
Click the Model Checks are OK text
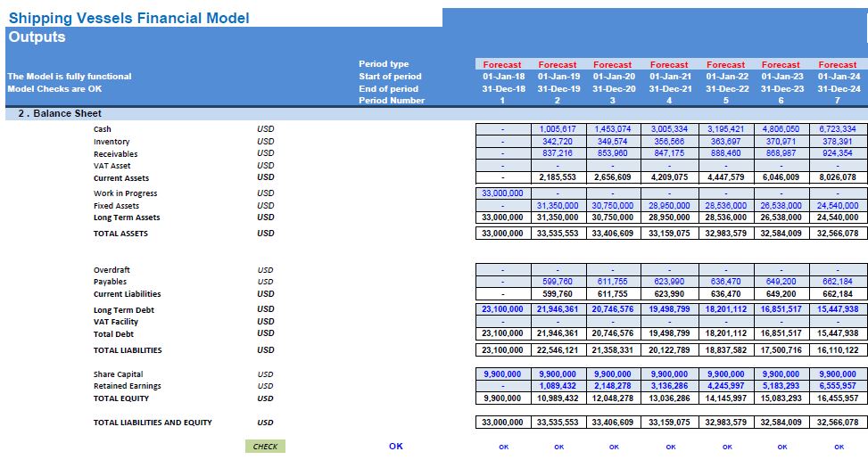tap(54, 88)
